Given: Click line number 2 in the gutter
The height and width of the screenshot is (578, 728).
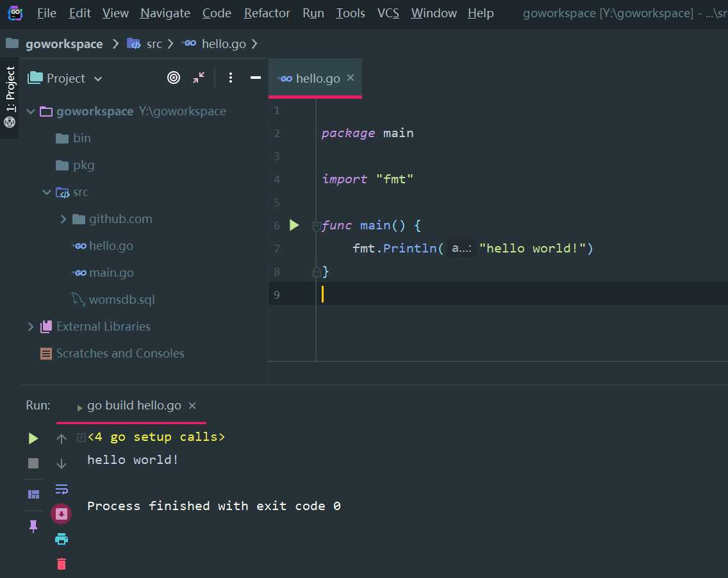Looking at the screenshot, I should pos(276,134).
